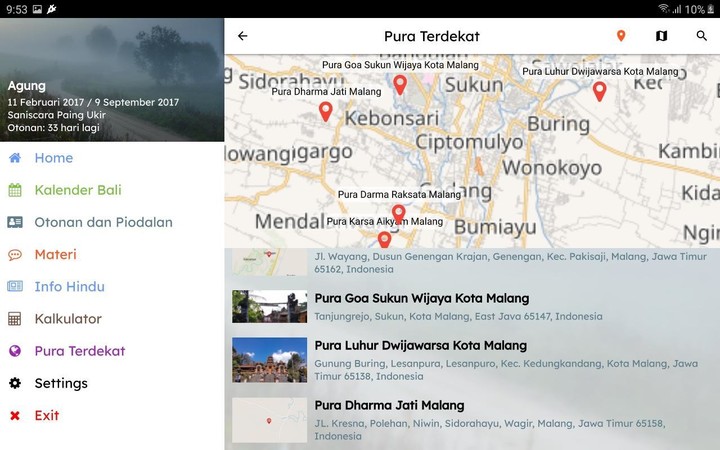The height and width of the screenshot is (450, 720).
Task: Open Pura Goa Sukun Wijaya list entry
Action: (421, 298)
